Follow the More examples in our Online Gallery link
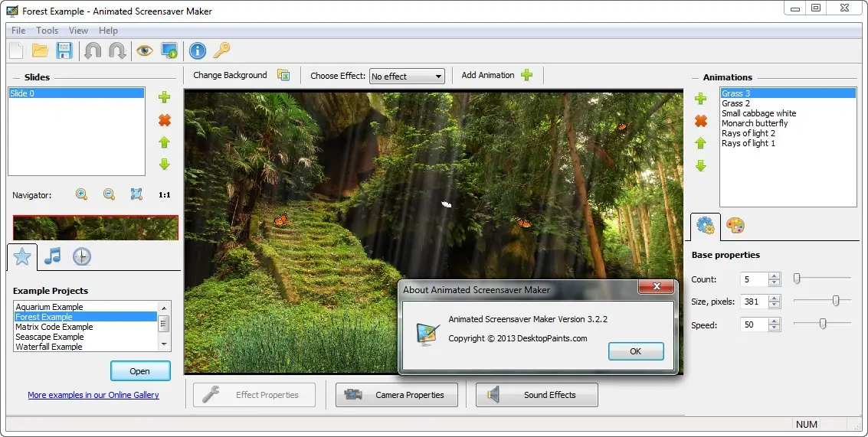This screenshot has height=437, width=868. pyautogui.click(x=93, y=395)
